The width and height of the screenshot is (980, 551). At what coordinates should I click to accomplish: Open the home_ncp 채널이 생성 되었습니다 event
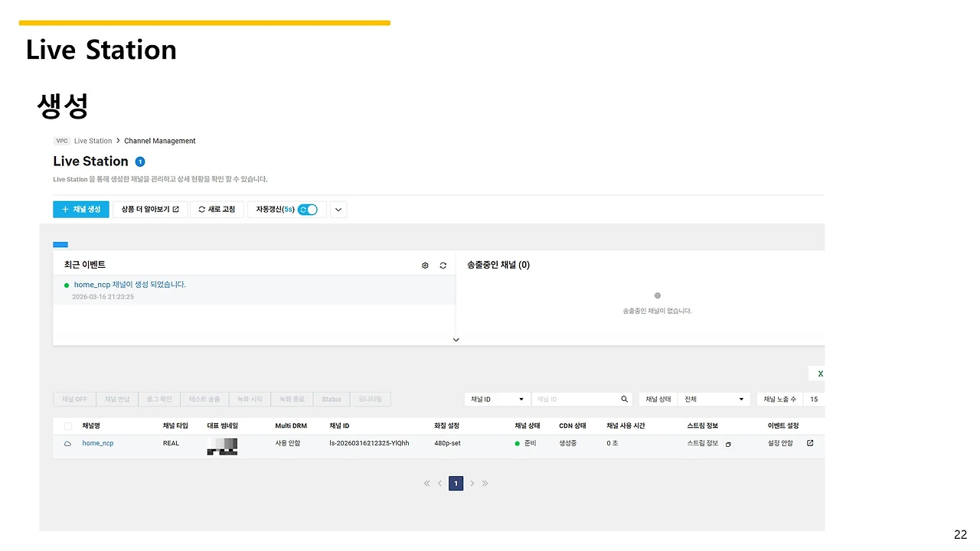pos(130,285)
